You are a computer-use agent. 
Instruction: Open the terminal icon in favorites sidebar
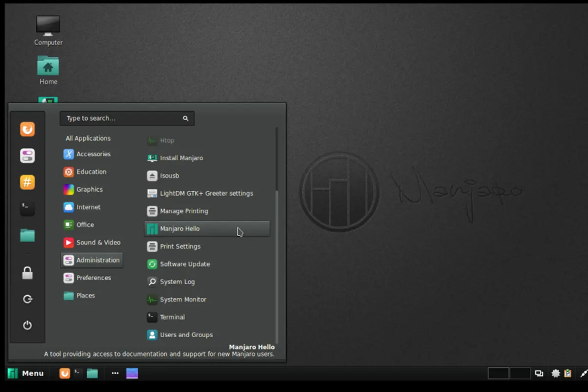tap(27, 209)
